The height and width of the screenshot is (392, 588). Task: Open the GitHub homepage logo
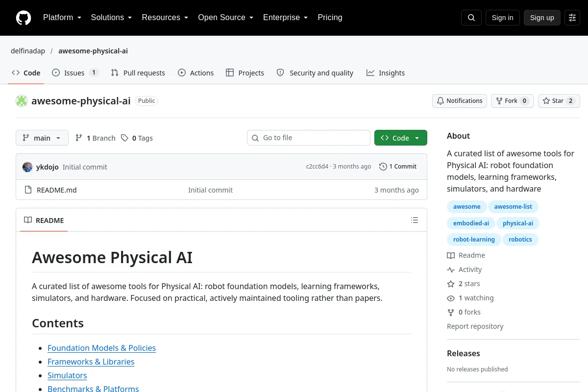(x=24, y=18)
